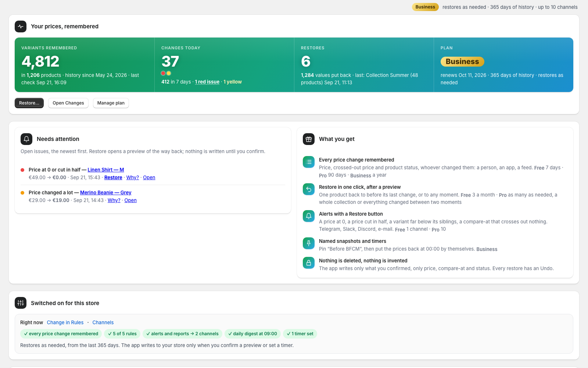Viewport: 588px width, 368px height.
Task: Restore the Linen Shirt price
Action: click(113, 177)
